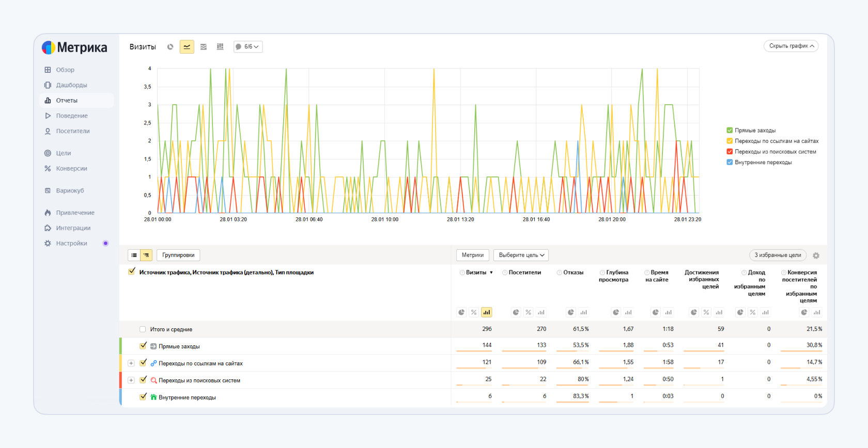Click the Группировки button

click(178, 255)
